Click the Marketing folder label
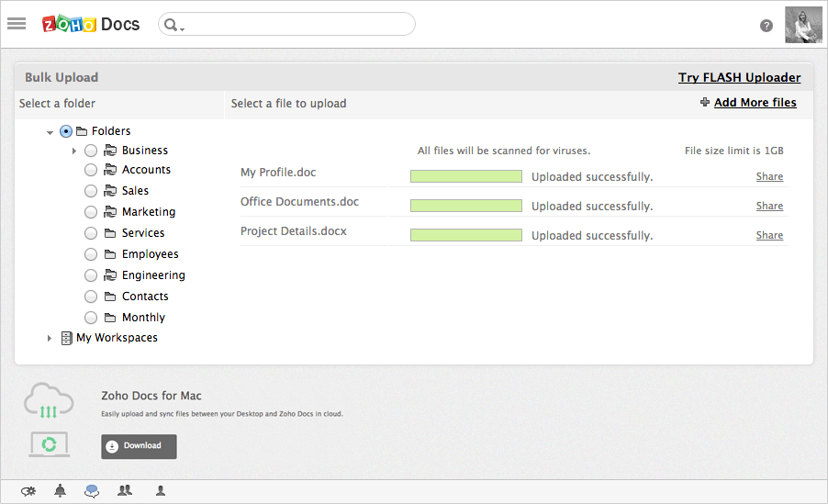 (x=149, y=212)
